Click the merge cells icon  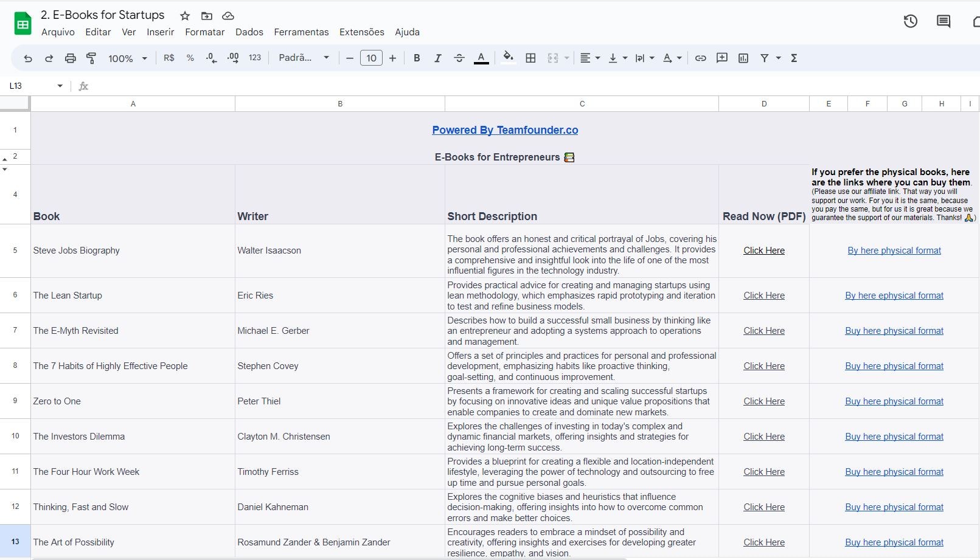[552, 58]
